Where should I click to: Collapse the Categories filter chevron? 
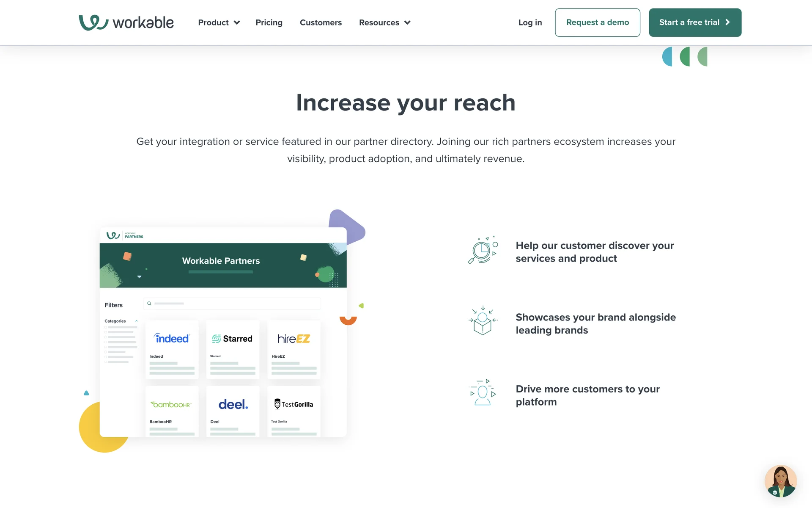[x=136, y=321]
